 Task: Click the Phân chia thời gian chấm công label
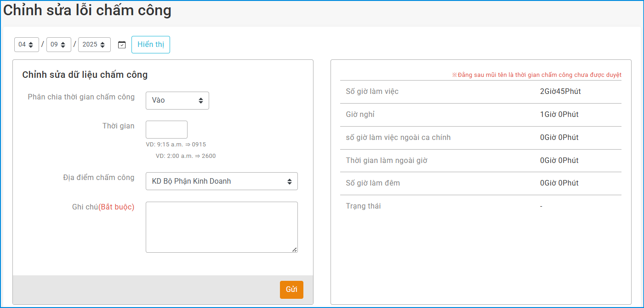coord(81,97)
